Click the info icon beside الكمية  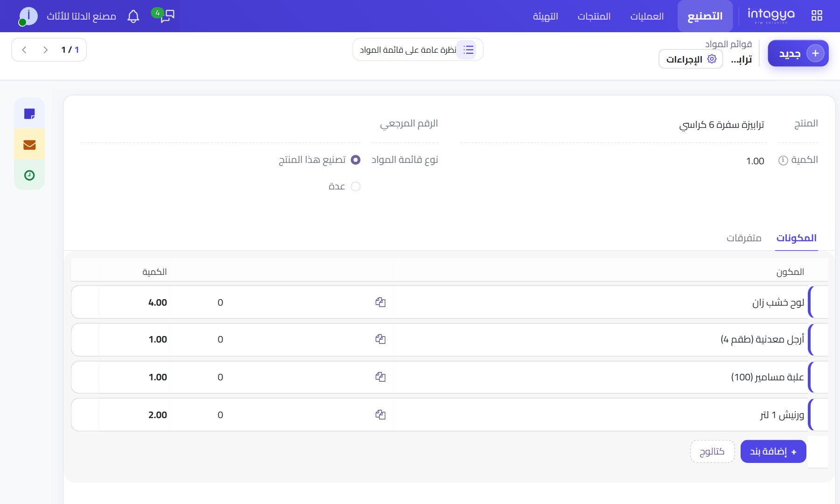pos(783,161)
